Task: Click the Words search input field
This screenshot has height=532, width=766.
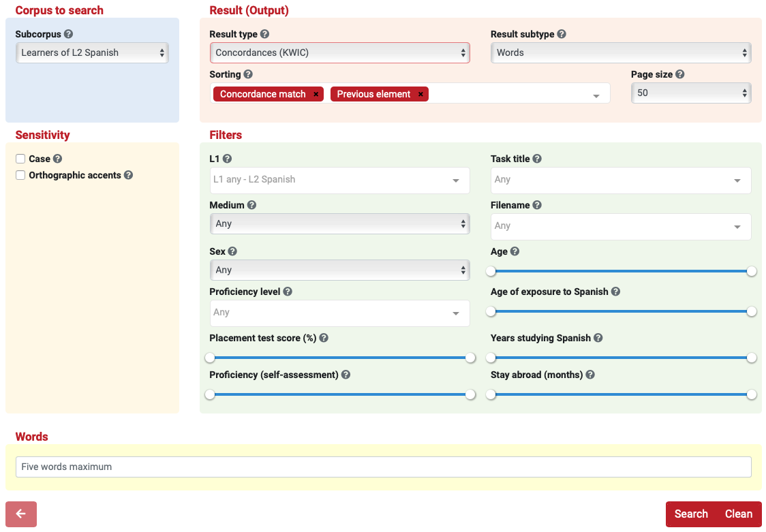Action: (x=383, y=467)
